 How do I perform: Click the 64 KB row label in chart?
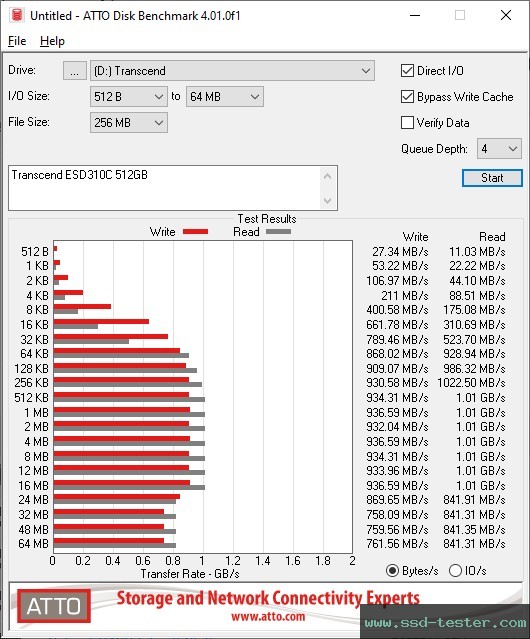[34, 353]
